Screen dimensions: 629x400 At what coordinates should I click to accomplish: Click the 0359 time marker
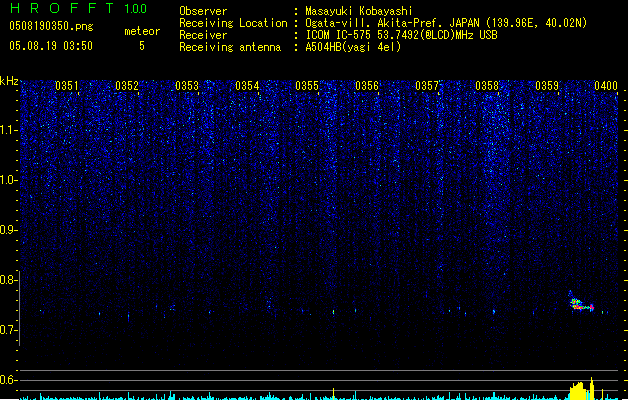click(547, 86)
